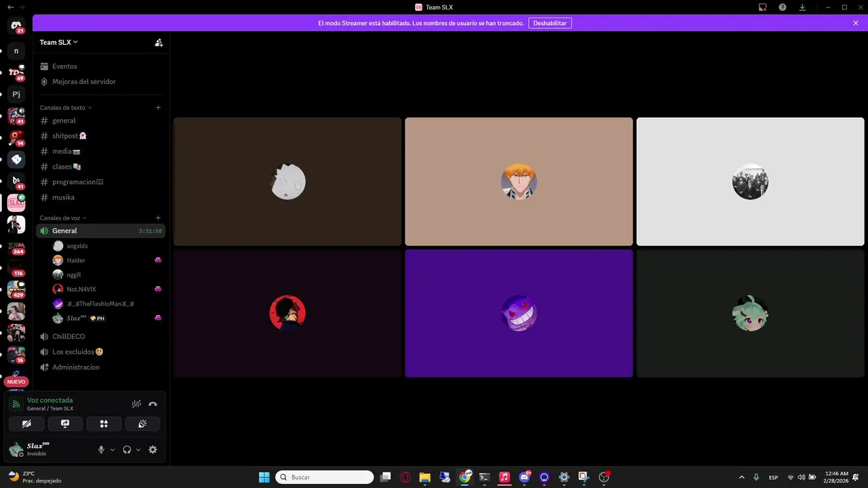Toggle headphone deafen

(127, 449)
